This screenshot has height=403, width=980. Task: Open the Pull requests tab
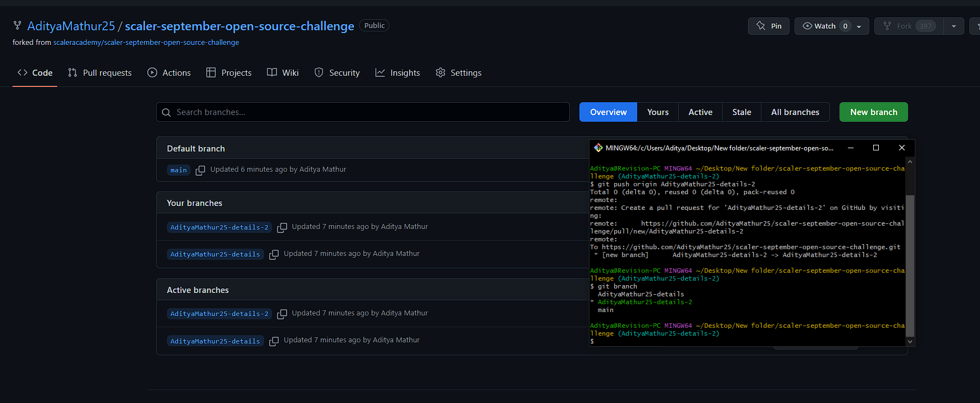[x=99, y=72]
